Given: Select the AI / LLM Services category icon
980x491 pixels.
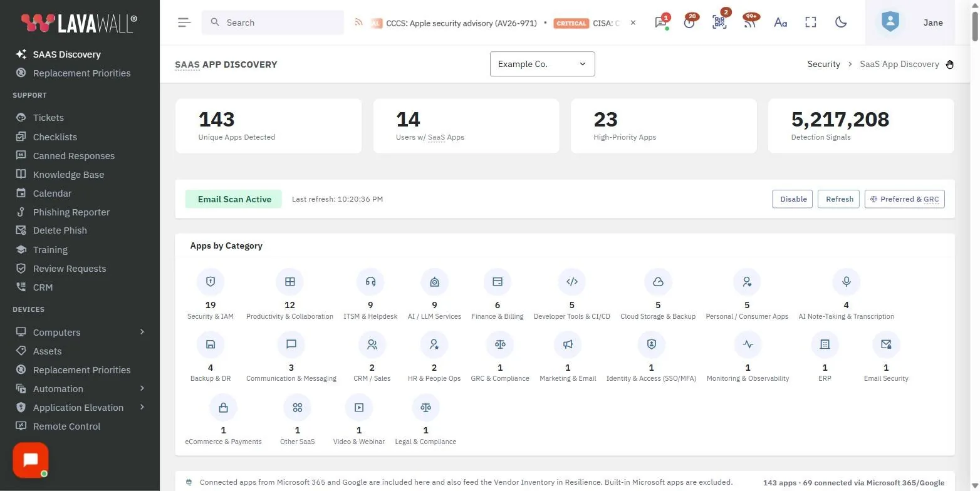Looking at the screenshot, I should click(x=435, y=282).
